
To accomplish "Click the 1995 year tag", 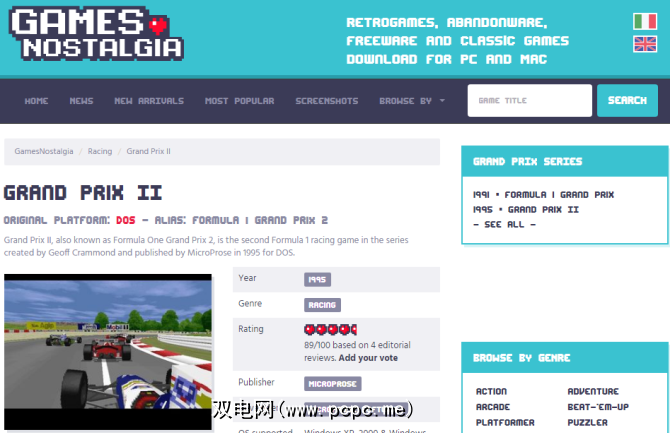I will (317, 280).
